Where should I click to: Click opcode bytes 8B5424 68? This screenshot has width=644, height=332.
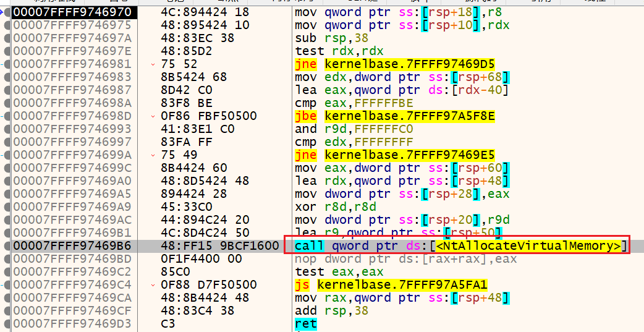(194, 77)
